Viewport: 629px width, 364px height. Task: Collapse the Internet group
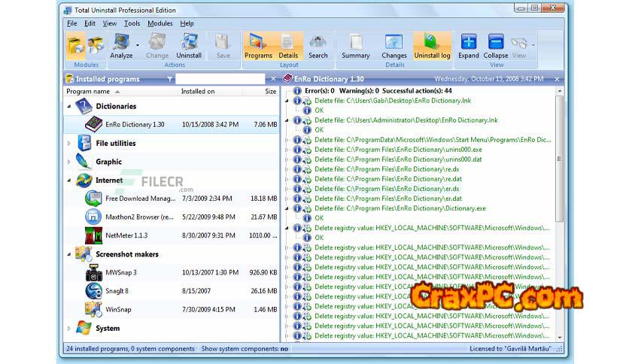click(x=69, y=180)
